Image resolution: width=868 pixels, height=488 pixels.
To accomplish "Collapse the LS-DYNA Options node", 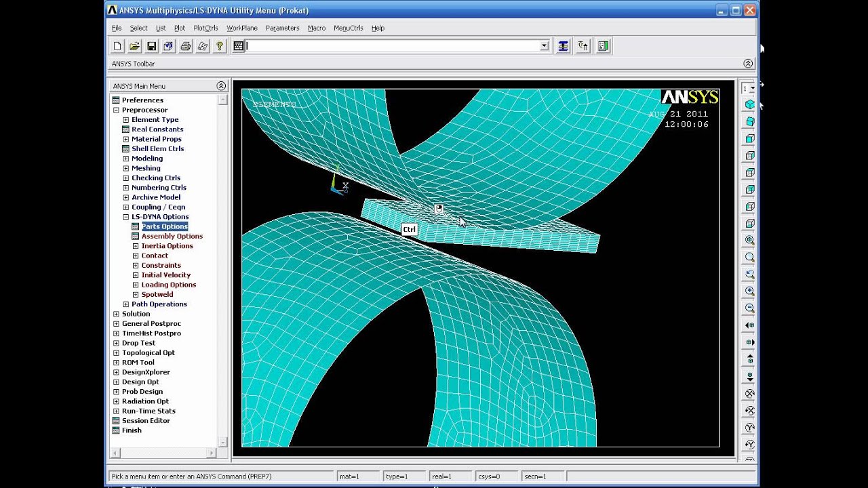I will tap(126, 217).
